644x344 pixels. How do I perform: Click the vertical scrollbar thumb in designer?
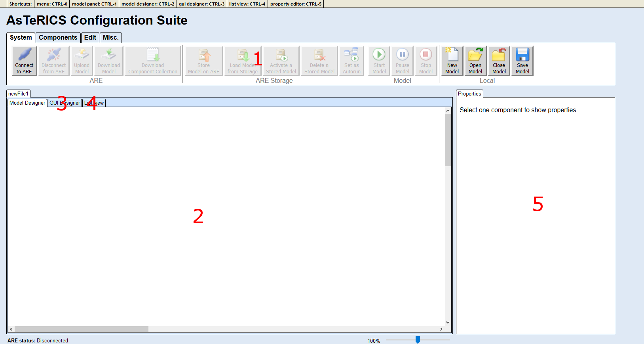point(448,140)
